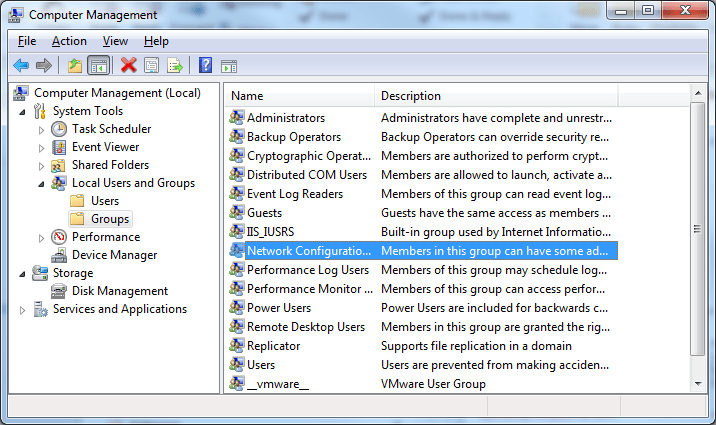
Task: Click the Performance gauge icon
Action: click(59, 237)
